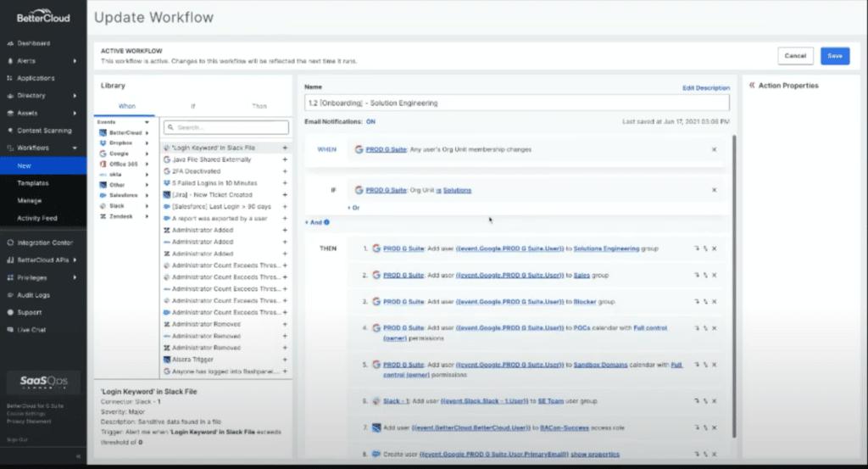The height and width of the screenshot is (469, 868).
Task: Click Solutions Engineering group link
Action: point(606,248)
